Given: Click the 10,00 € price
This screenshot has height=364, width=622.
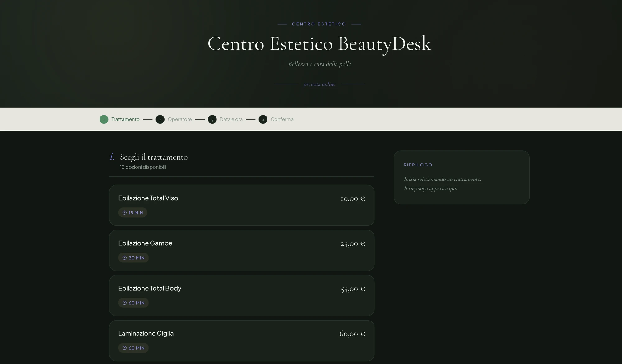Looking at the screenshot, I should click(353, 198).
